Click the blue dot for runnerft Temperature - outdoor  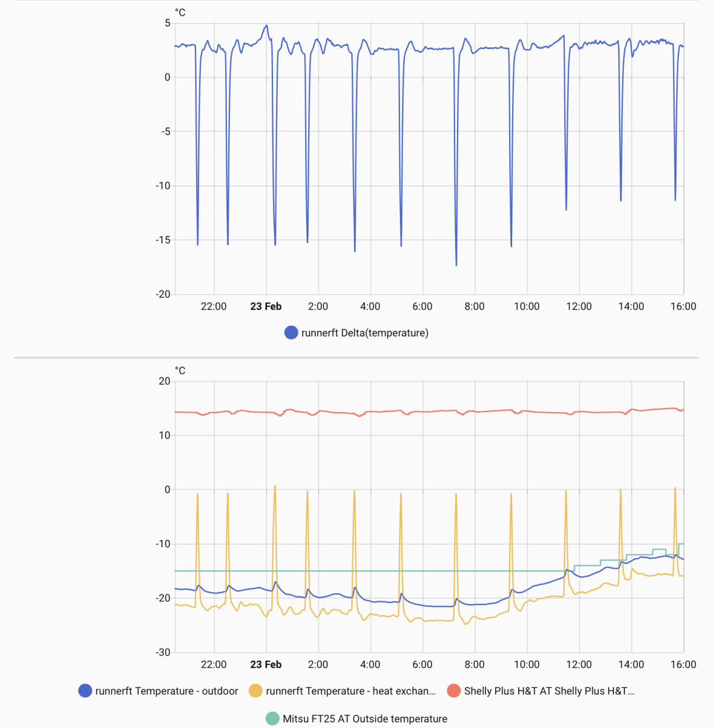pos(86,690)
